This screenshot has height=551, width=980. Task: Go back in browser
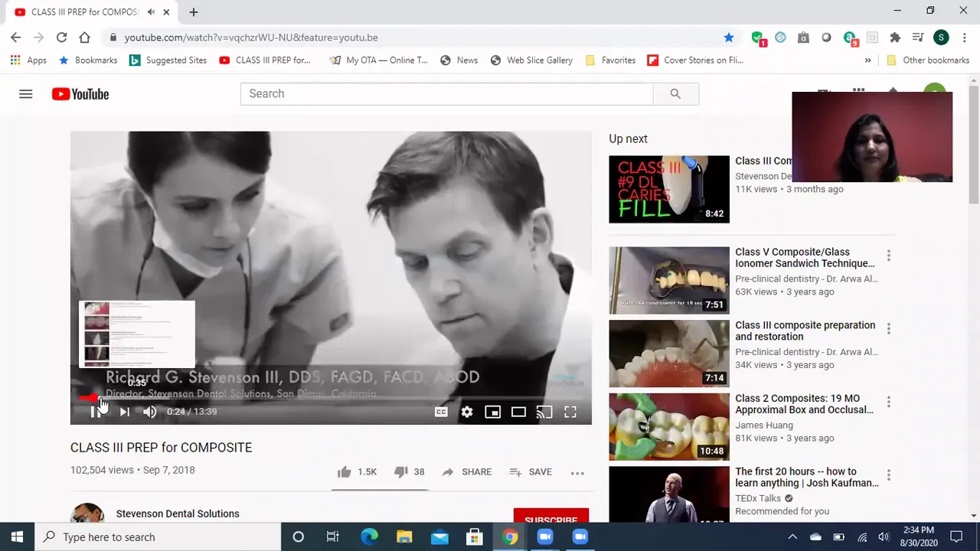point(15,37)
